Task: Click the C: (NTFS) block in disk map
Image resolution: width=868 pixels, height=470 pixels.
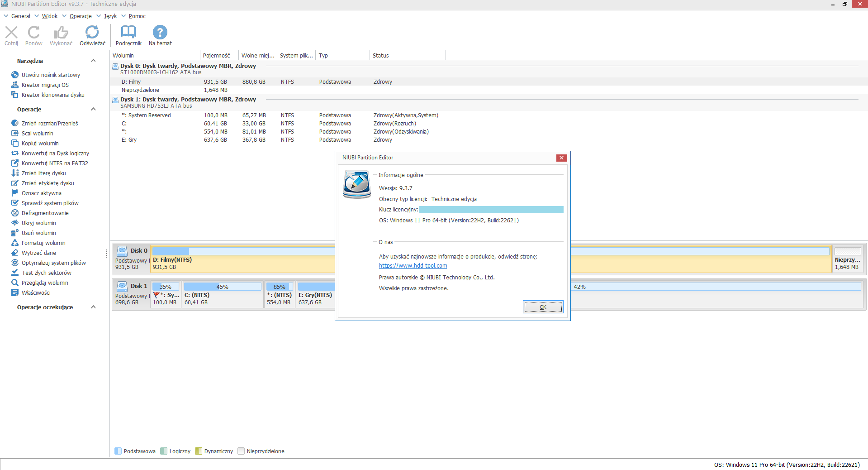Action: pos(223,294)
